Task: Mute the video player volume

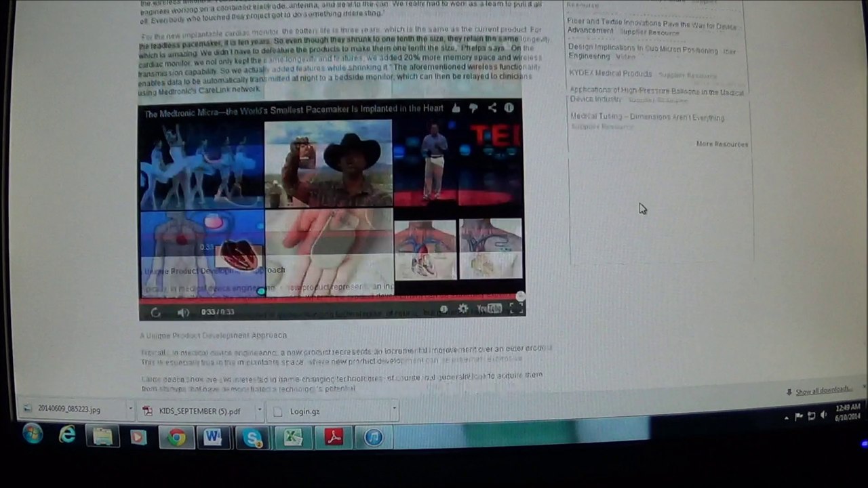Action: [x=183, y=312]
